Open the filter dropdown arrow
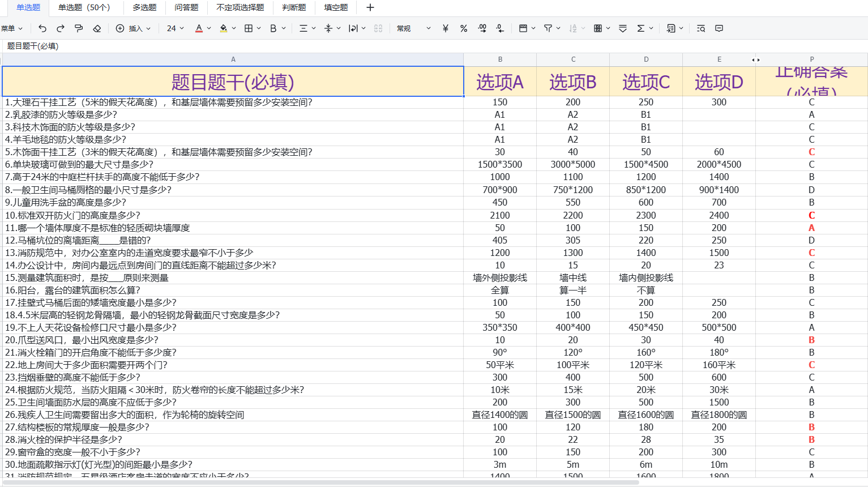868x487 pixels. [x=558, y=28]
